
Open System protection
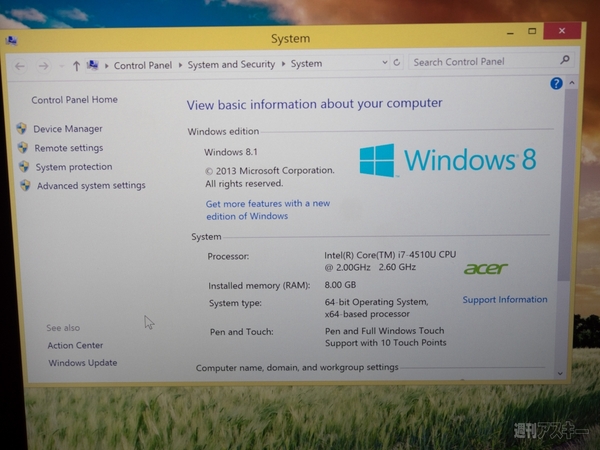(74, 167)
